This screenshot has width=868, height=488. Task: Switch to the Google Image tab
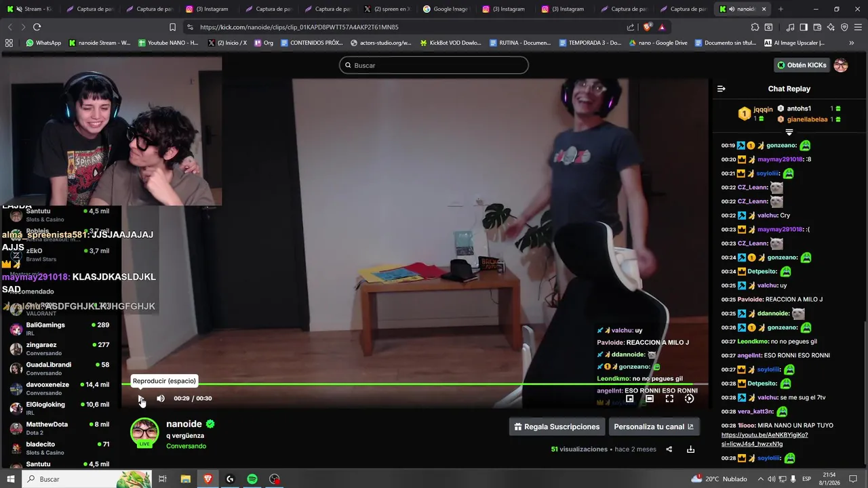pos(446,9)
